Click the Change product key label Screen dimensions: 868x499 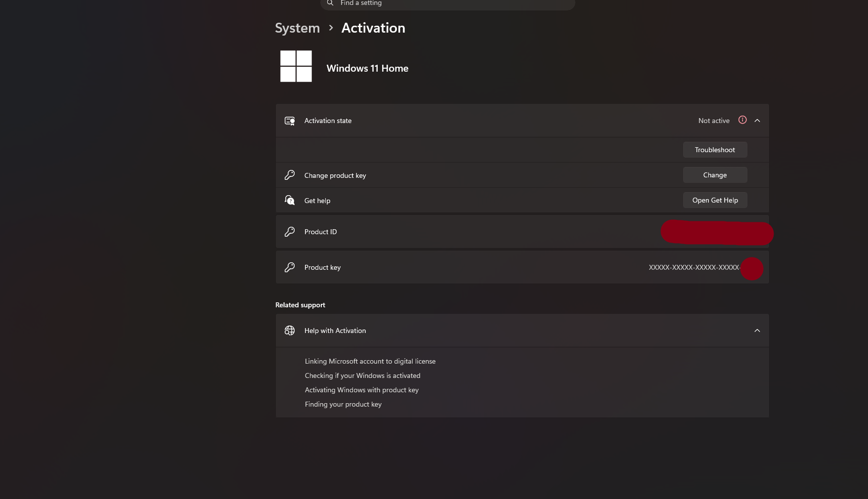[x=335, y=175]
